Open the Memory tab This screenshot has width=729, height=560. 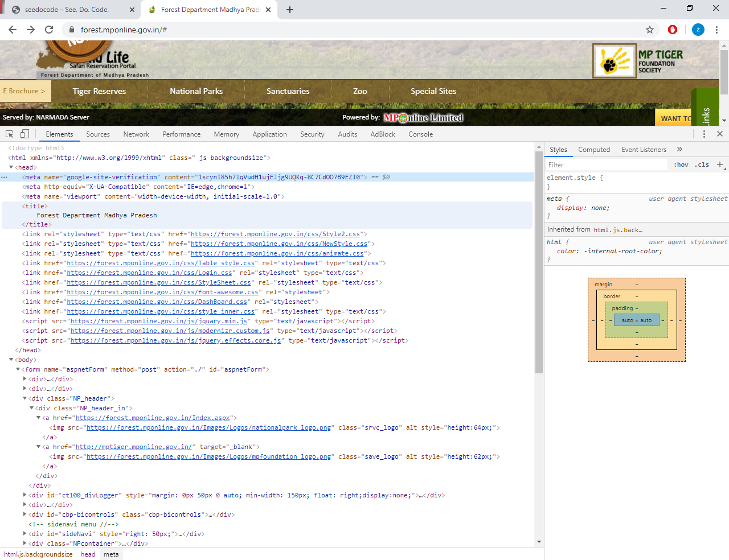point(227,134)
